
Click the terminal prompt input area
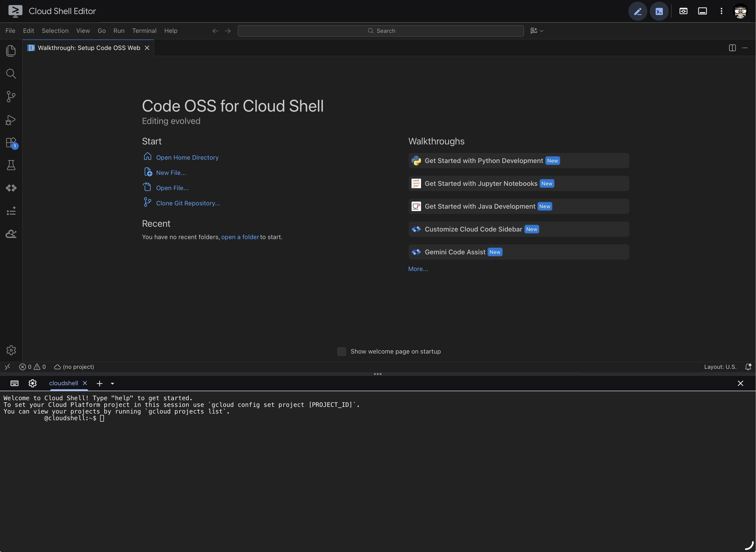click(102, 418)
